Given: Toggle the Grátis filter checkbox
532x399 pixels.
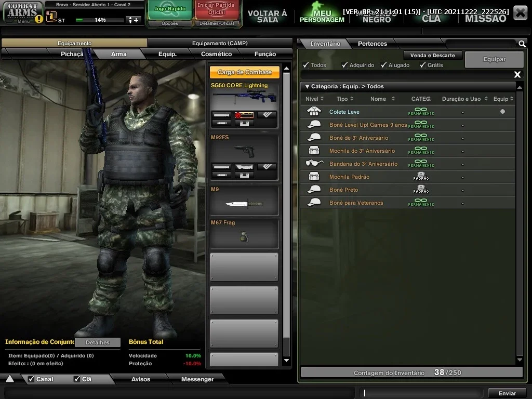Looking at the screenshot, I should [x=423, y=64].
